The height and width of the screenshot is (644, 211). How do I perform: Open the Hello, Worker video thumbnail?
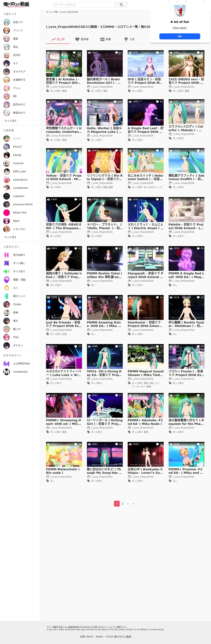[105, 112]
